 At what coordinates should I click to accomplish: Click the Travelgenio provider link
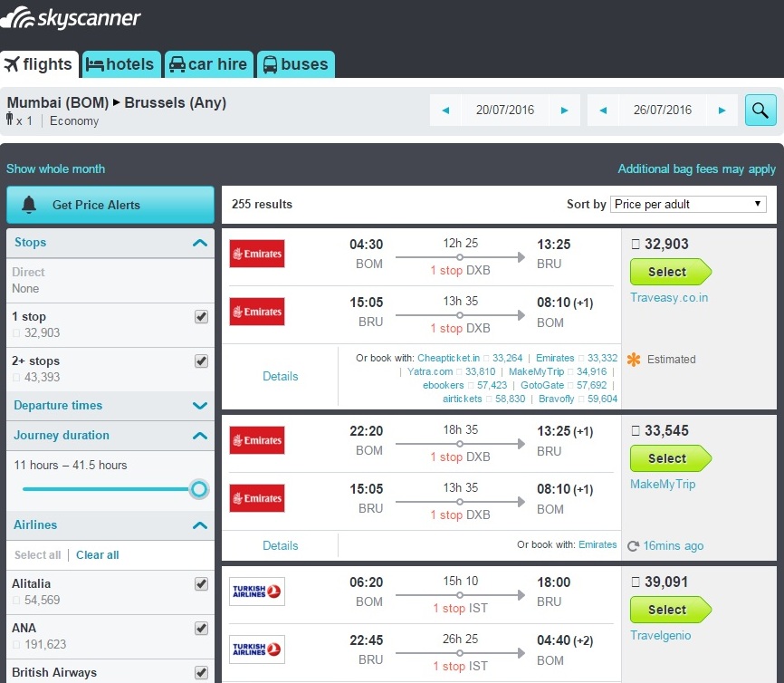point(661,636)
